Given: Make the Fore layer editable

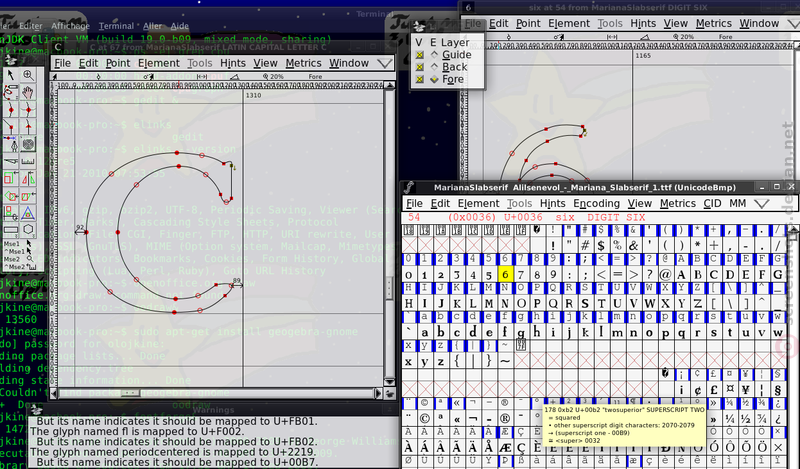Looking at the screenshot, I should click(434, 79).
